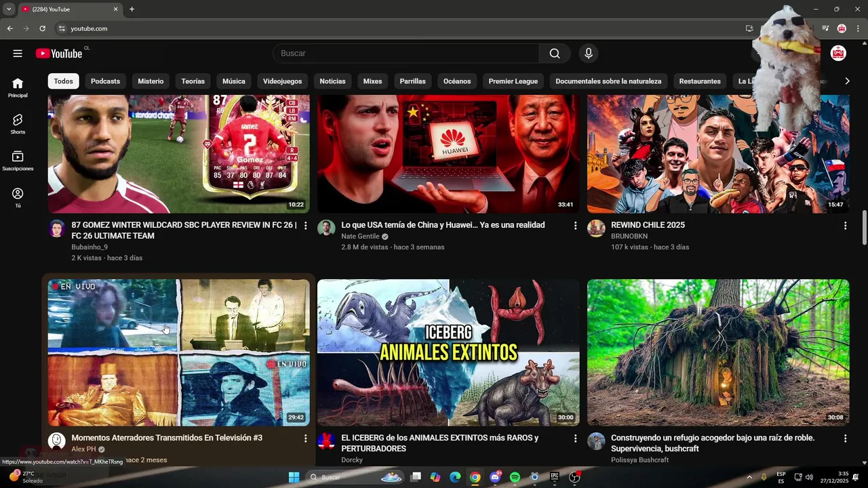
Task: Select the Premier League filter chip
Action: coord(513,81)
